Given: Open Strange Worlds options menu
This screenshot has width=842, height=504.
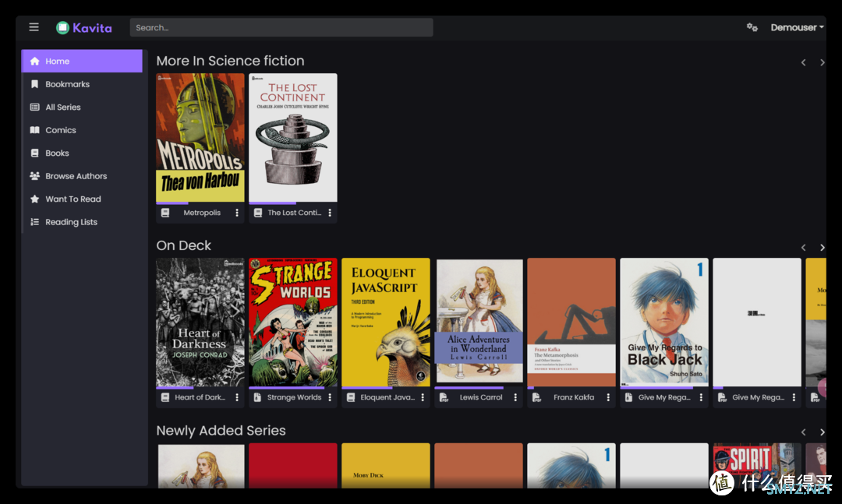Looking at the screenshot, I should click(x=330, y=398).
